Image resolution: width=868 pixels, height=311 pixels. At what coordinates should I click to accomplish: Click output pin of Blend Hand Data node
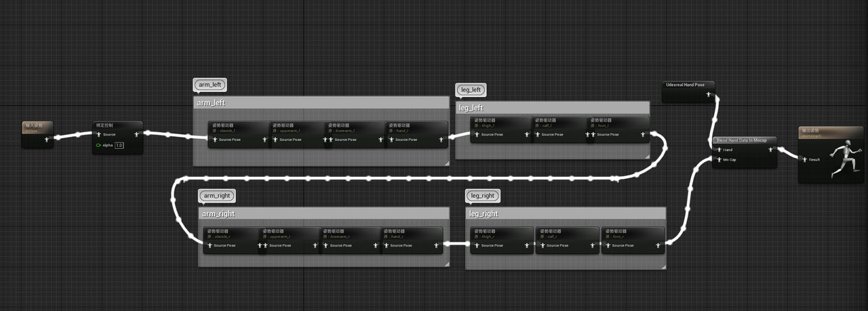(770, 150)
